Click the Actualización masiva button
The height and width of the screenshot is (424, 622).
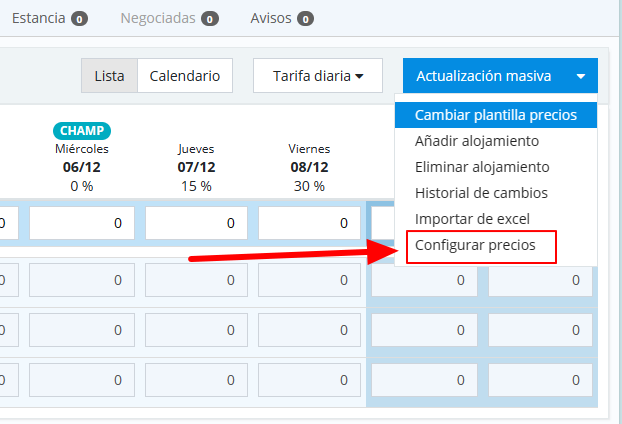[x=484, y=75]
